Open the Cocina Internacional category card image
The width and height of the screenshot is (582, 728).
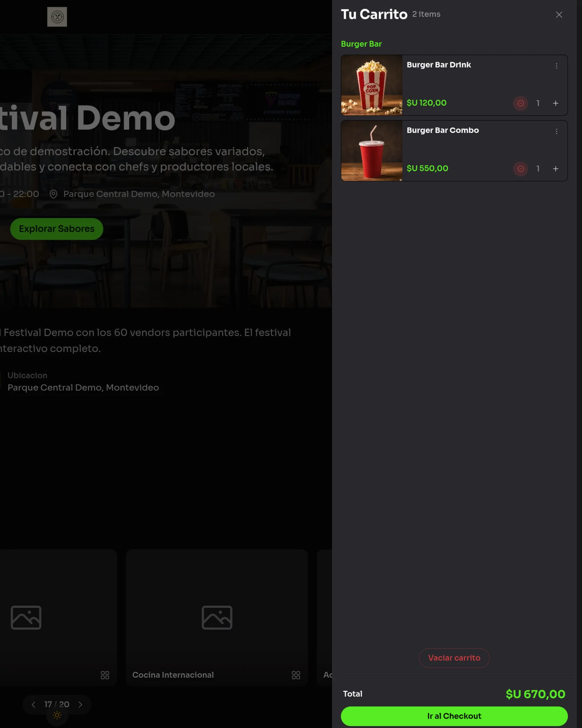tap(217, 618)
